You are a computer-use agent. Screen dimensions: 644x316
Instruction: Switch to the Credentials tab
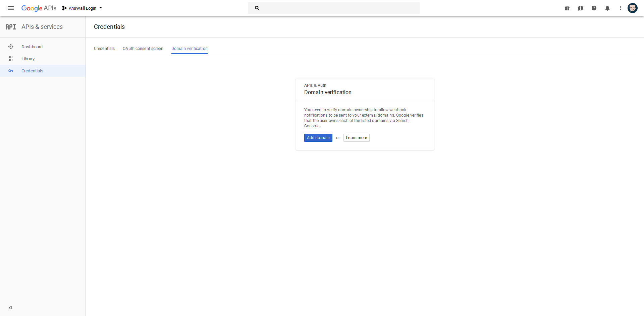(104, 49)
